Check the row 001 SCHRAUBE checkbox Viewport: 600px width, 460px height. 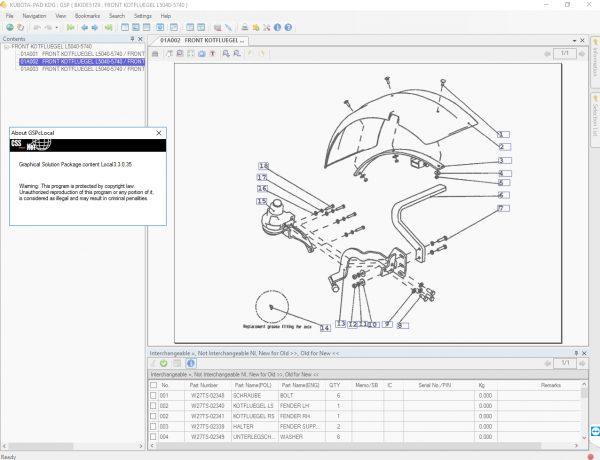click(x=153, y=395)
